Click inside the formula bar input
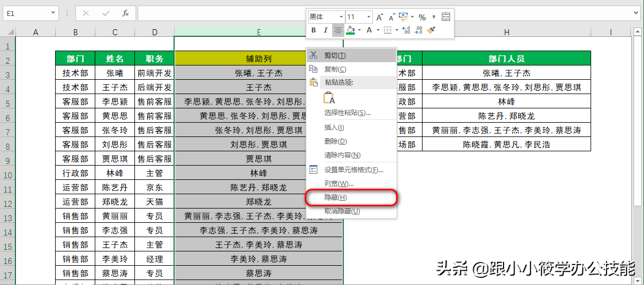The image size is (644, 285). (385, 13)
